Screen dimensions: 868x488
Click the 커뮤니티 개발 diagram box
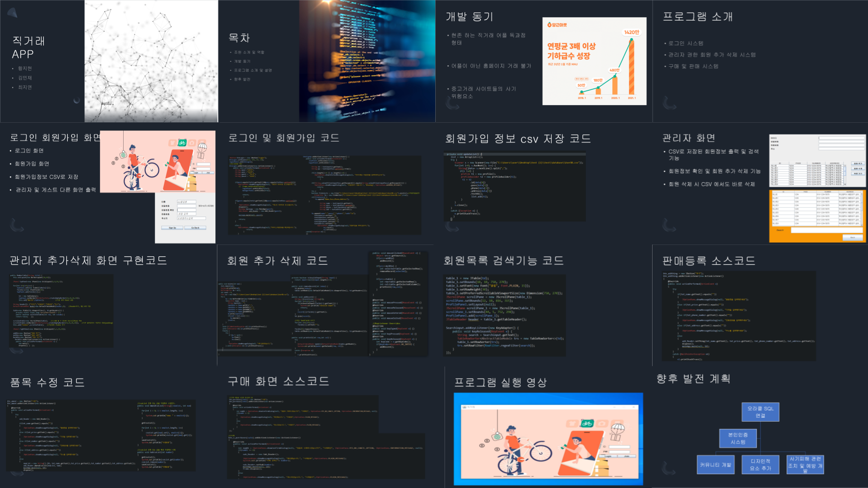[x=716, y=464]
